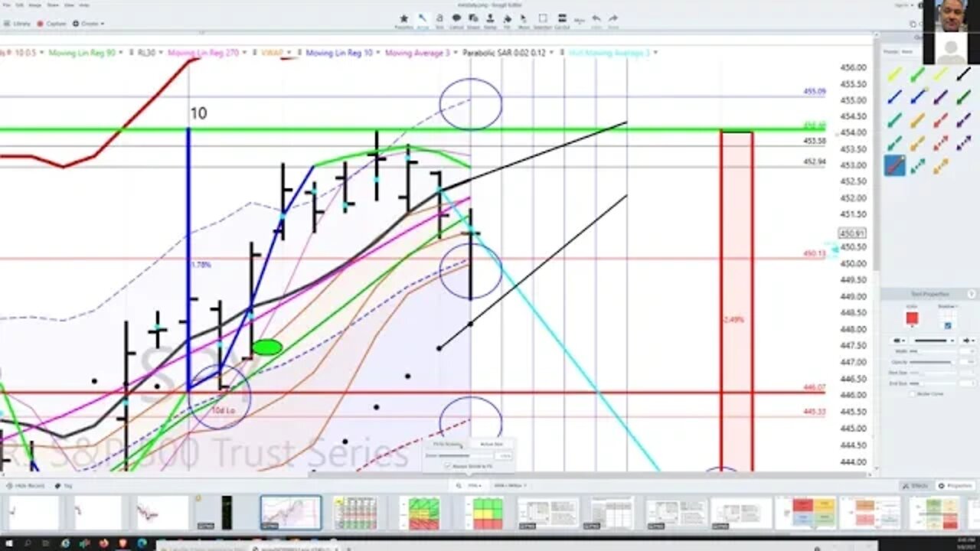Click Fit to Window button
980x551 pixels.
coord(448,444)
